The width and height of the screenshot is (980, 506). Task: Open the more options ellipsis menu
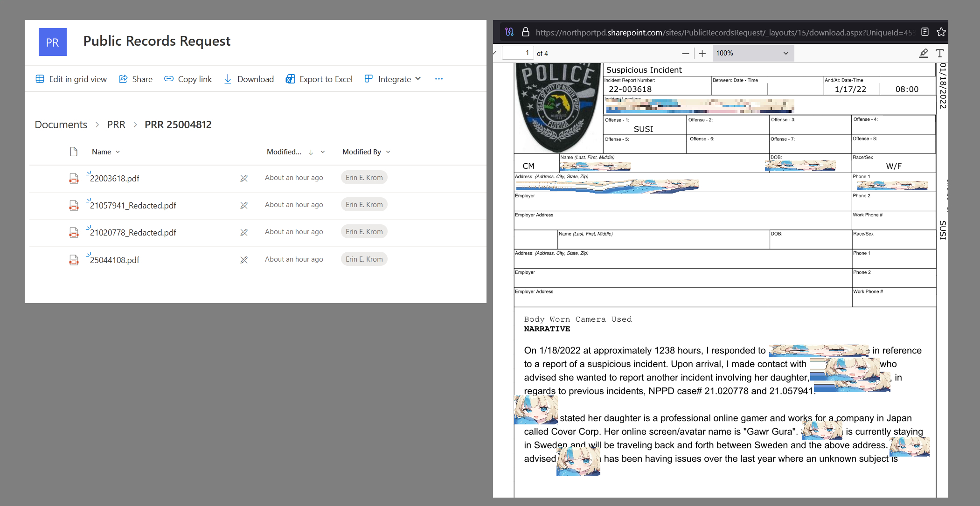[x=438, y=79]
